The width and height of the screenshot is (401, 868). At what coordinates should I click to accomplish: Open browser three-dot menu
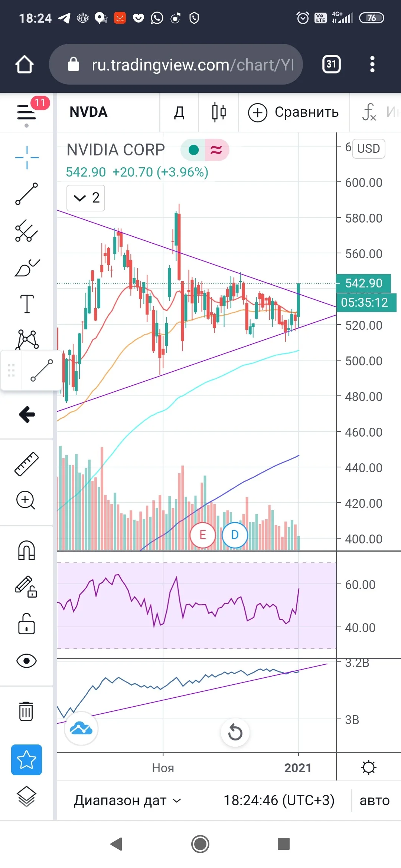372,65
